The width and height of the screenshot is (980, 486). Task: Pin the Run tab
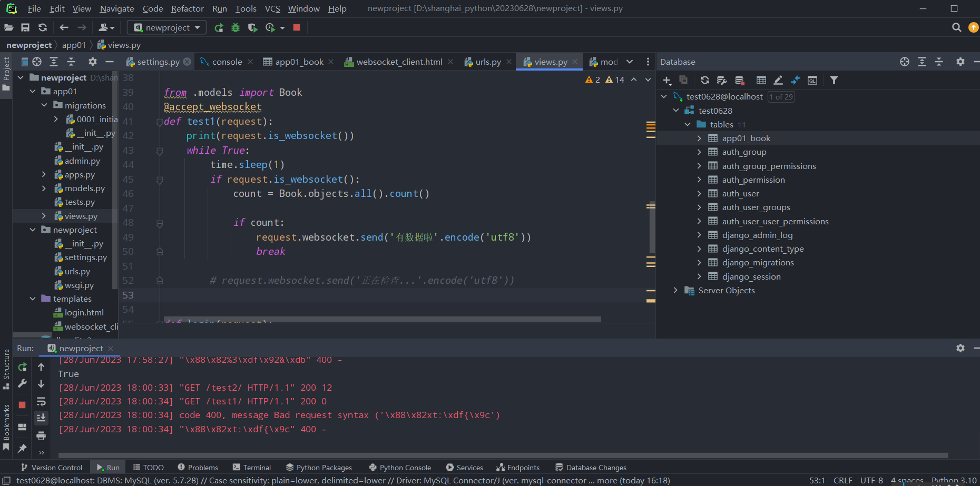coord(22,449)
